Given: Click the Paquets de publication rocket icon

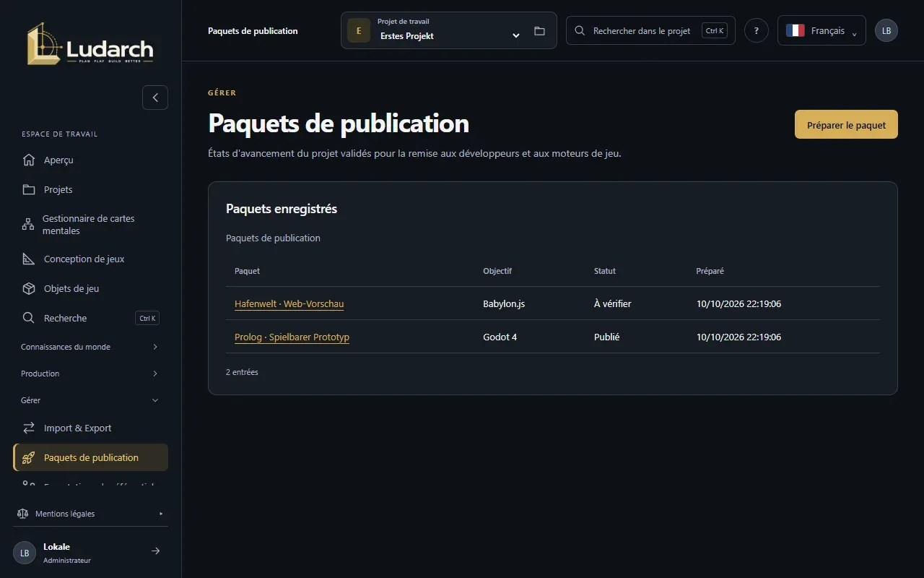Looking at the screenshot, I should pos(29,457).
